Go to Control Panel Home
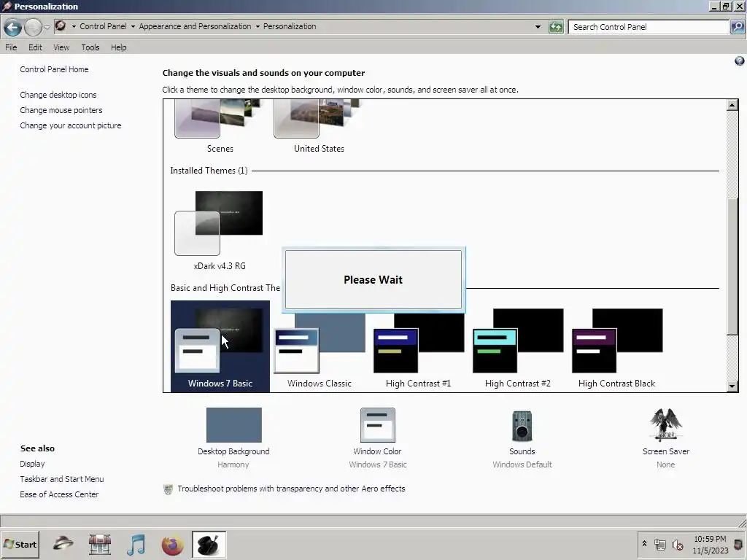The height and width of the screenshot is (560, 747). 54,69
